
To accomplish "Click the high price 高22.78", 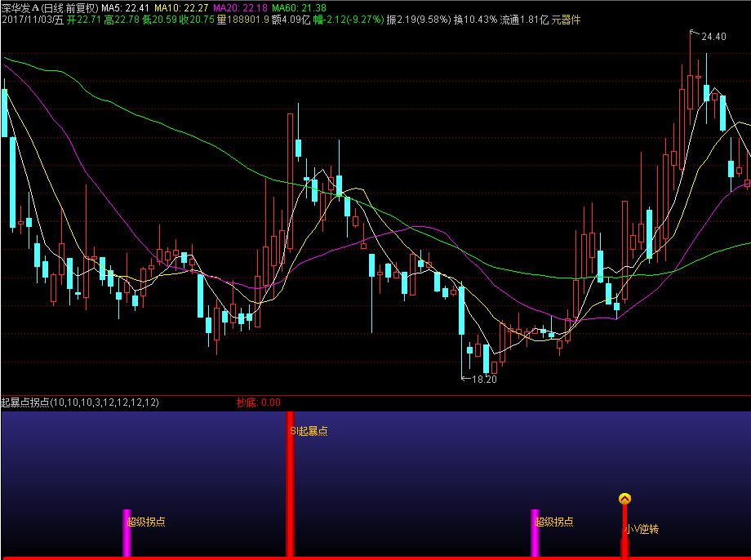I will (122, 20).
